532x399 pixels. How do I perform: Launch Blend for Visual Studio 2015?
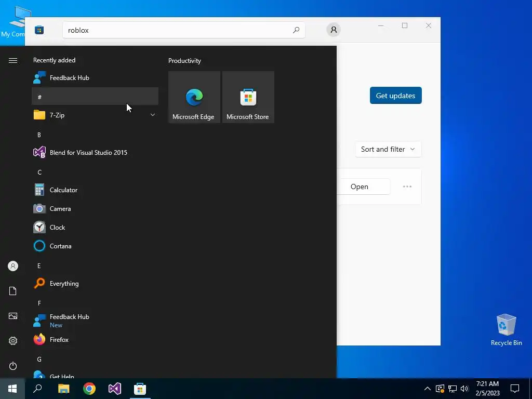point(95,152)
